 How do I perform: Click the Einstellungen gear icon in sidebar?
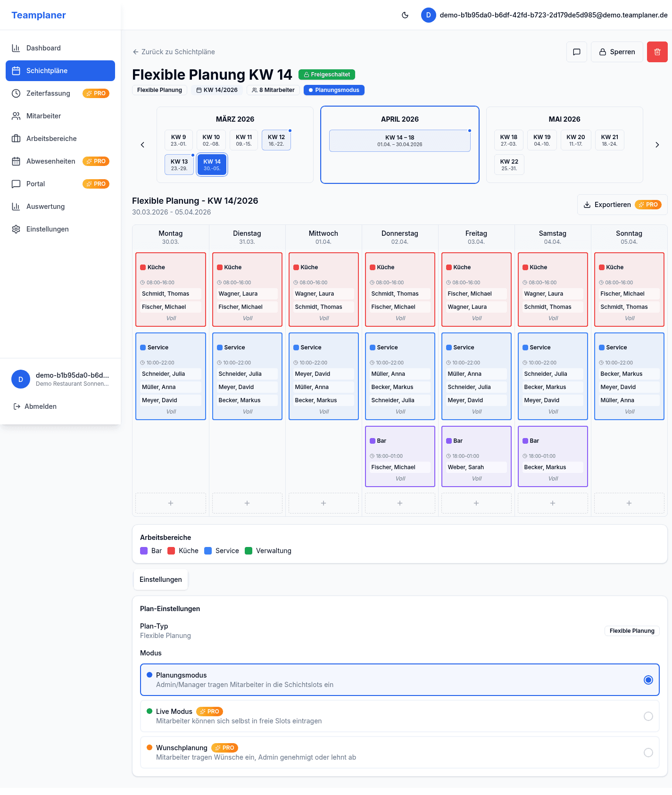click(16, 229)
